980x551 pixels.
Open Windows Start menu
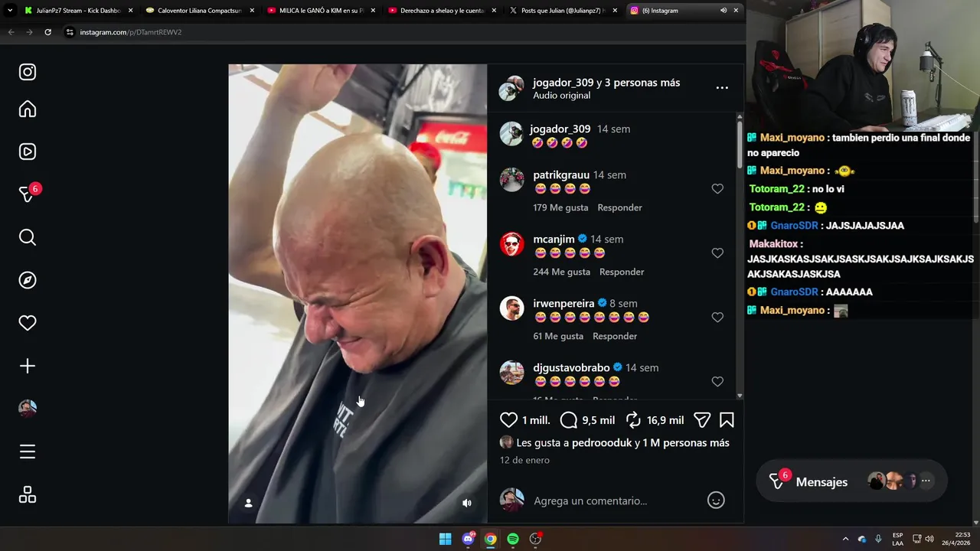pos(445,539)
